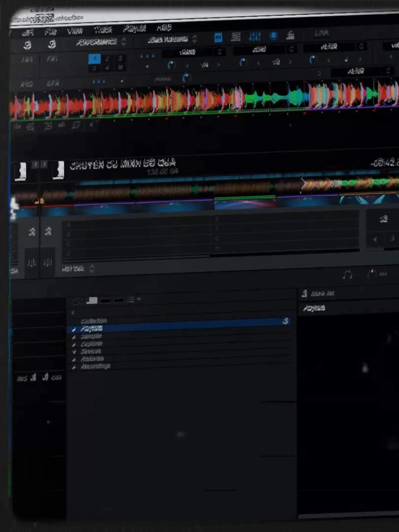This screenshot has width=399, height=532.
Task: Select Explorer in the browser tree
Action: 92,344
